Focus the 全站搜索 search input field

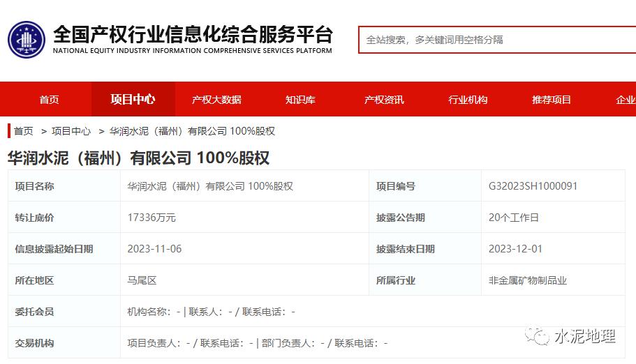point(497,40)
